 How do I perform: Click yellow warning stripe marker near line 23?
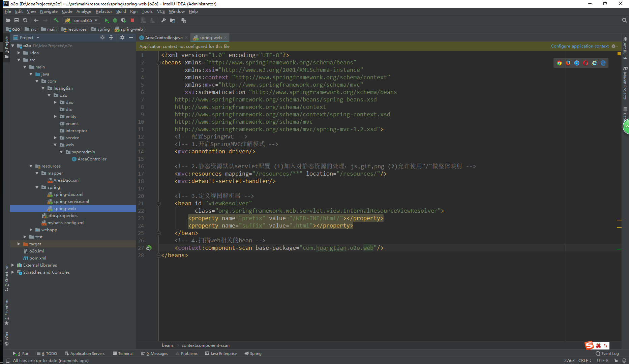619,220
